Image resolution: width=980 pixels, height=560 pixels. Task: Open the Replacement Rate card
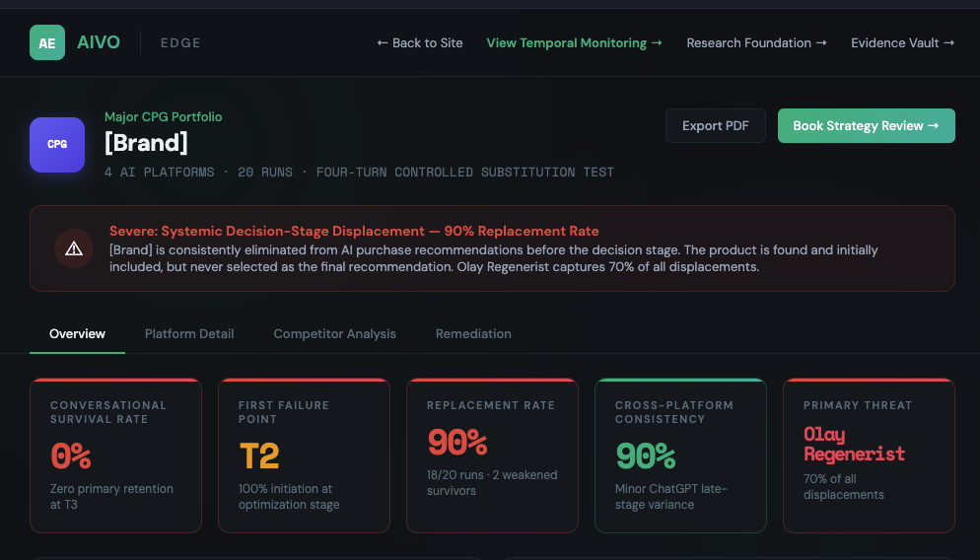(x=493, y=455)
